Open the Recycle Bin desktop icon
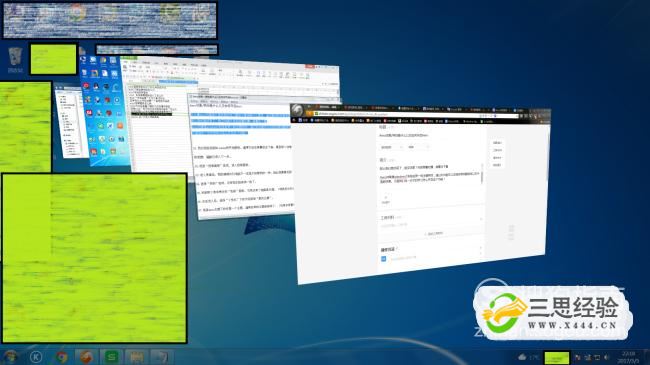The image size is (650, 365). 15,59
